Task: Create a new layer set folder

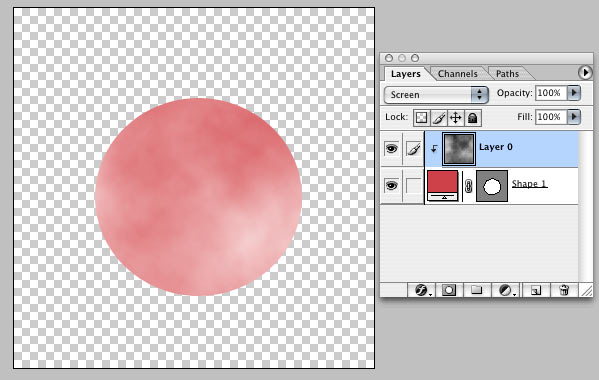Action: pos(476,291)
